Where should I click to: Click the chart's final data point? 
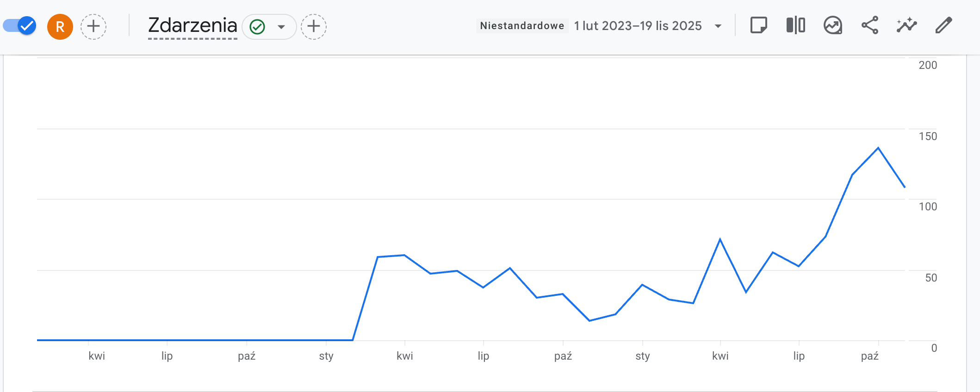(905, 187)
